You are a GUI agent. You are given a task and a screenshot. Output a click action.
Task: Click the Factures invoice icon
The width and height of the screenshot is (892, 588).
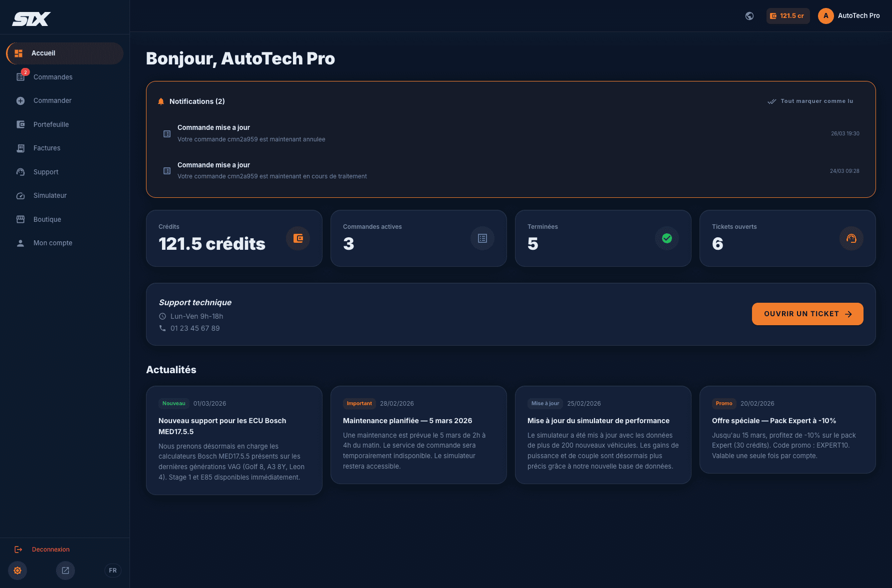click(20, 148)
